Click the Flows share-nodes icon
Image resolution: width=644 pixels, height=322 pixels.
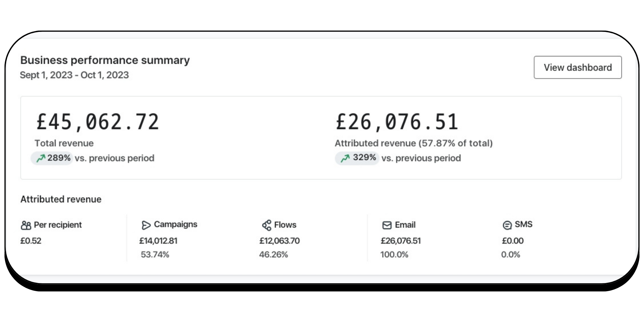coord(267,225)
